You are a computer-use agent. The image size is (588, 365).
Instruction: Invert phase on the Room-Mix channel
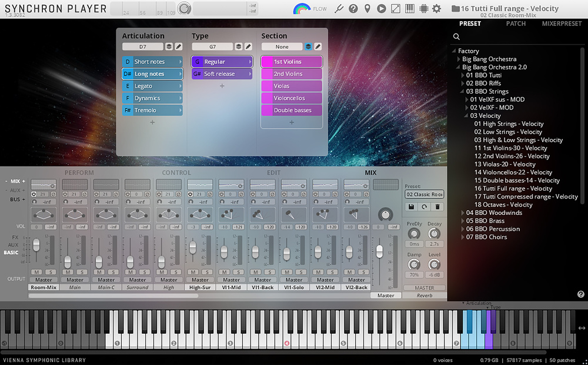point(54,194)
